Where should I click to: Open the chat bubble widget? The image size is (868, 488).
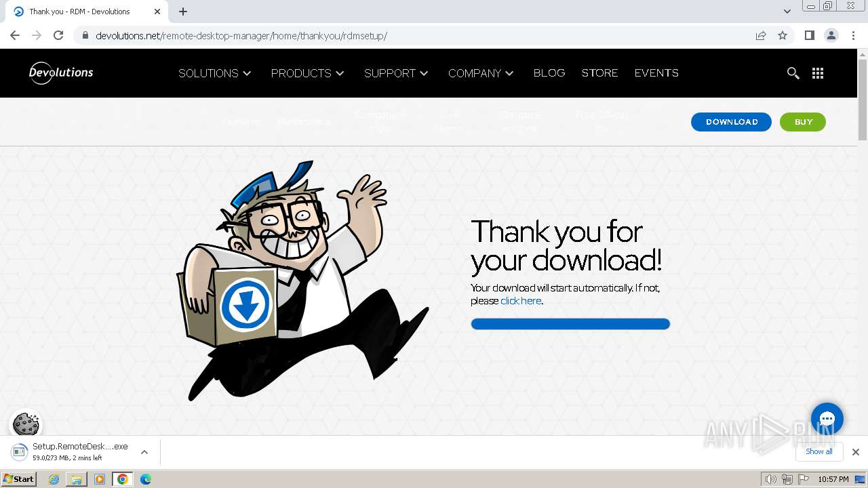827,418
